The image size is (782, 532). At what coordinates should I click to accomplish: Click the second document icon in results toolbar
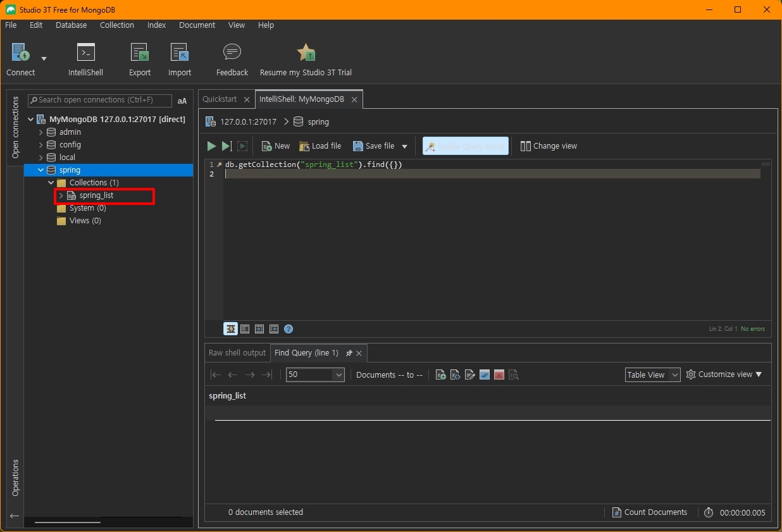tap(455, 374)
